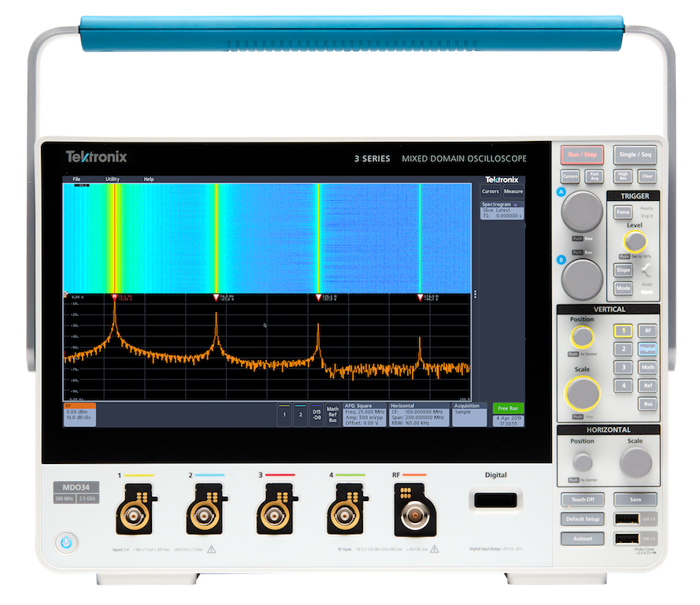Toggle the Touch Off button
This screenshot has height=605, width=700.
click(583, 499)
